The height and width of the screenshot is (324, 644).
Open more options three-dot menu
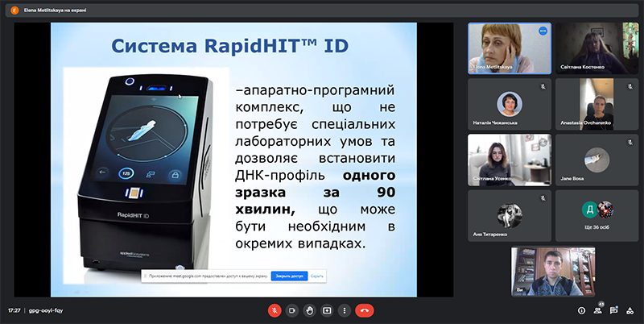[x=345, y=310]
